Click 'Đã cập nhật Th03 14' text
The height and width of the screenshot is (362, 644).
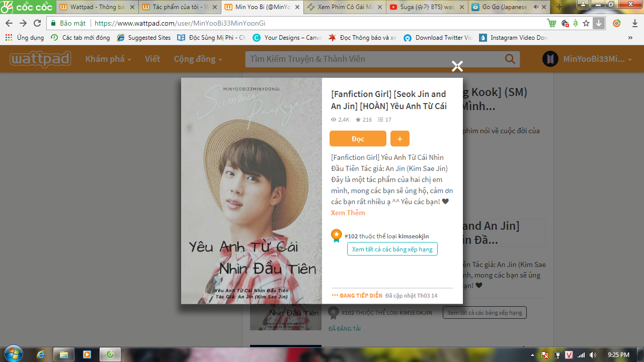point(411,296)
